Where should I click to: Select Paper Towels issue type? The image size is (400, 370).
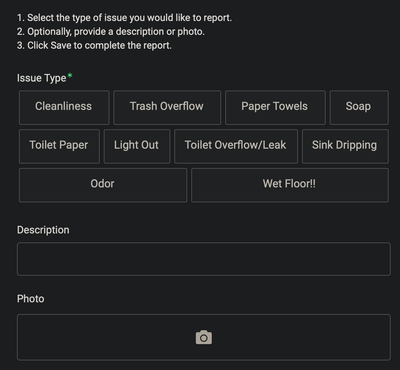tap(275, 107)
